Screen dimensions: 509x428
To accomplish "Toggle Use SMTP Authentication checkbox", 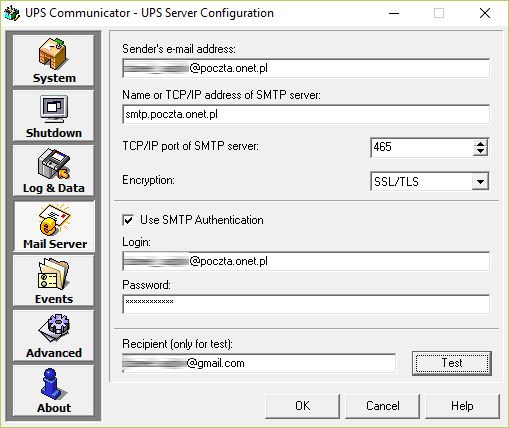I will (x=128, y=220).
